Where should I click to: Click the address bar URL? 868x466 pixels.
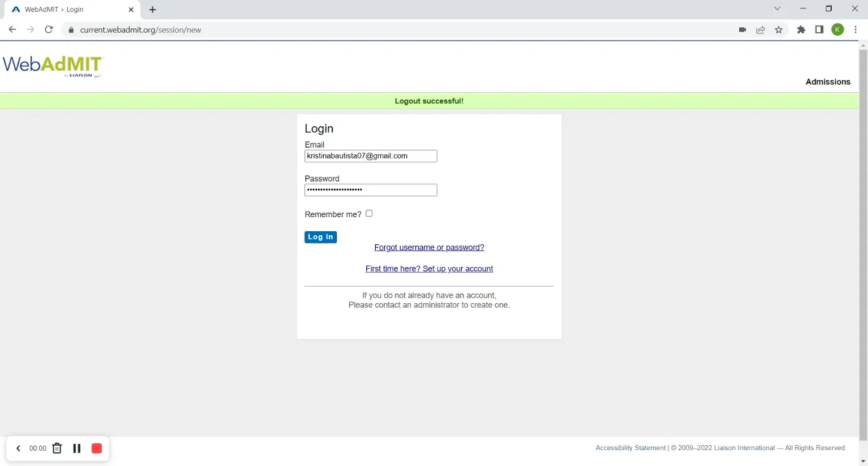(x=141, y=30)
